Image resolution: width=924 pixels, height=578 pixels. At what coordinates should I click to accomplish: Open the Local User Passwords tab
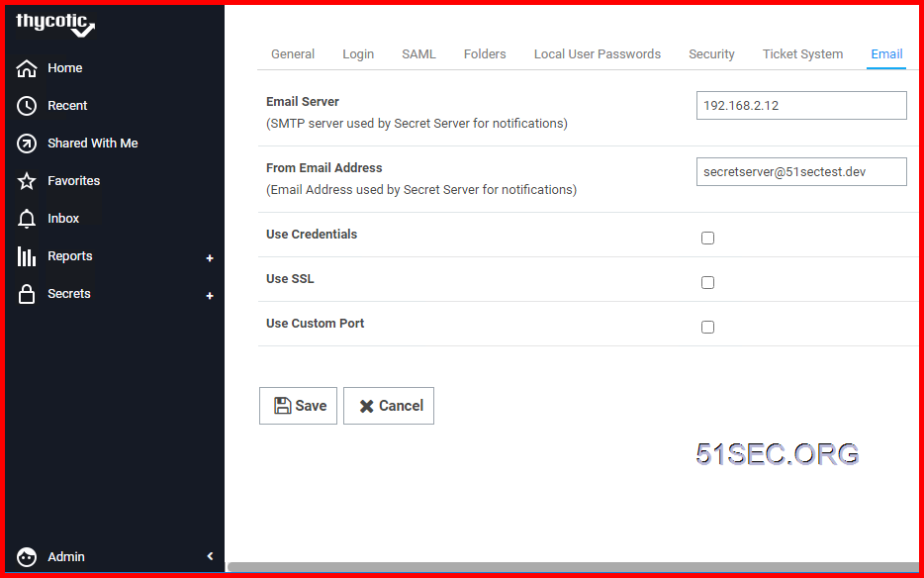[x=598, y=54]
